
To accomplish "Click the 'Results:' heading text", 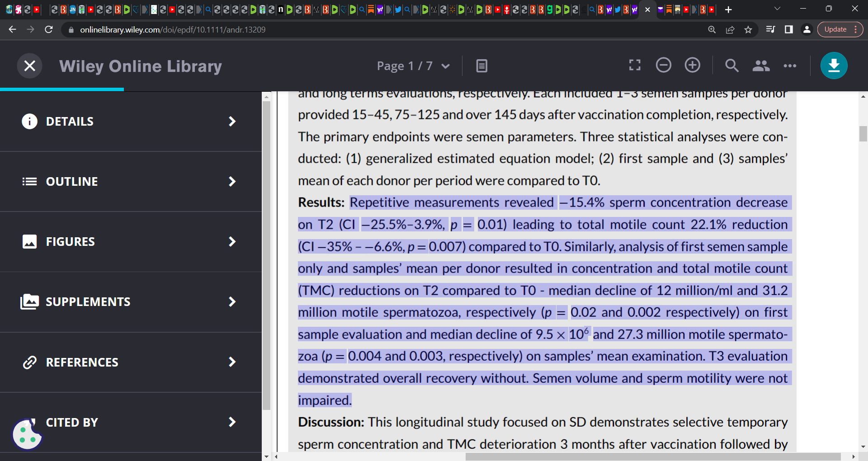I will coord(321,202).
